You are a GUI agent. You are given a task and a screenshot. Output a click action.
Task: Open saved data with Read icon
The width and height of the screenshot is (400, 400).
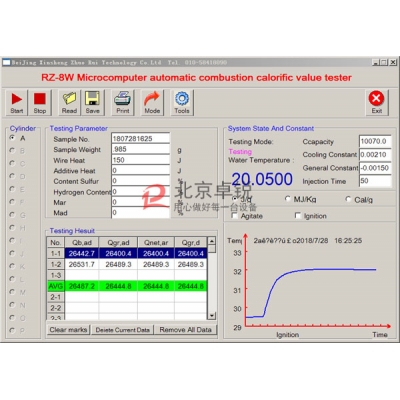[69, 103]
